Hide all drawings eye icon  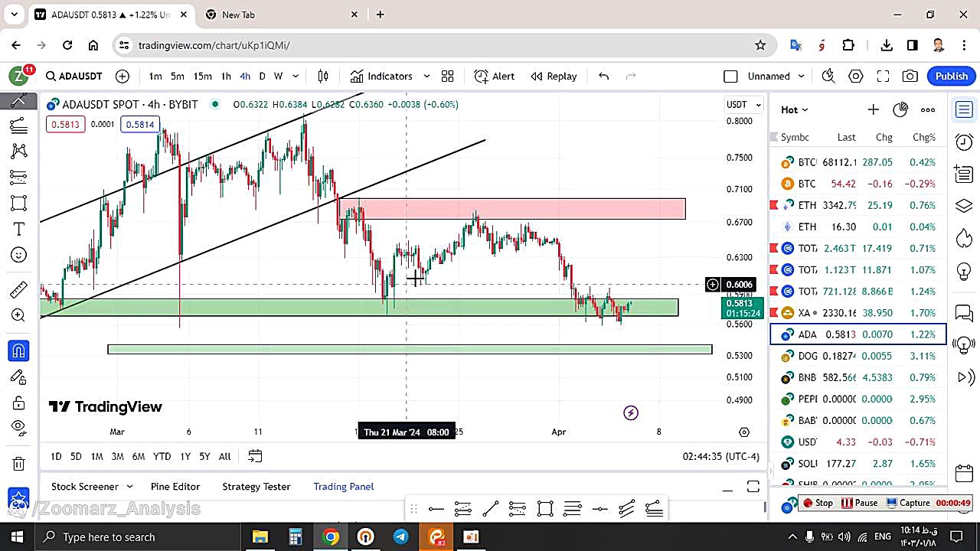tap(19, 427)
